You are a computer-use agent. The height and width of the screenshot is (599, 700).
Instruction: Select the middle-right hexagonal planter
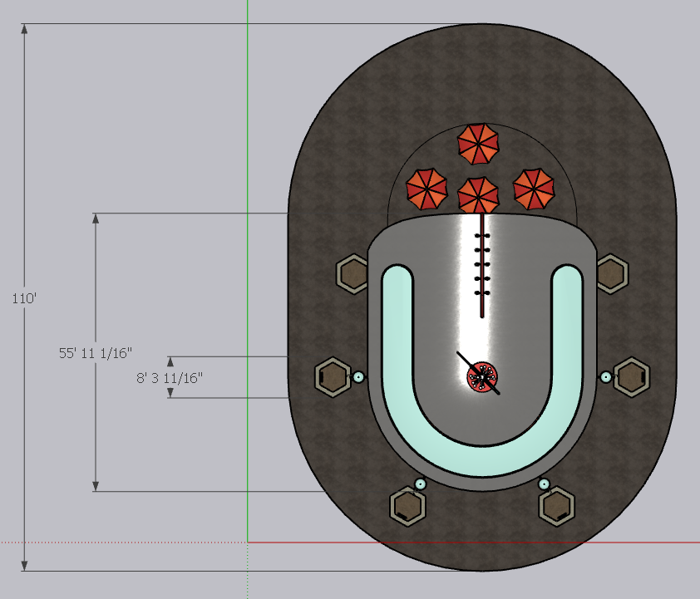tap(632, 377)
